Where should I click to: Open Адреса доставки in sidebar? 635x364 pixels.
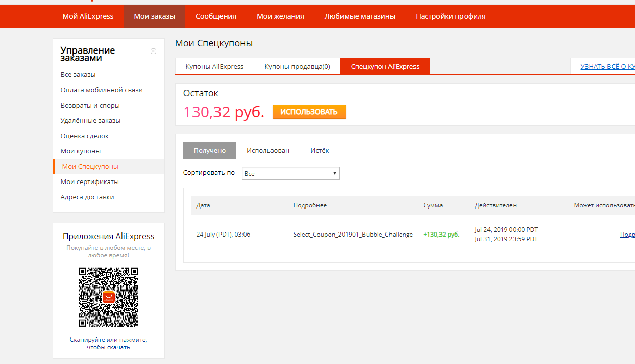[87, 197]
